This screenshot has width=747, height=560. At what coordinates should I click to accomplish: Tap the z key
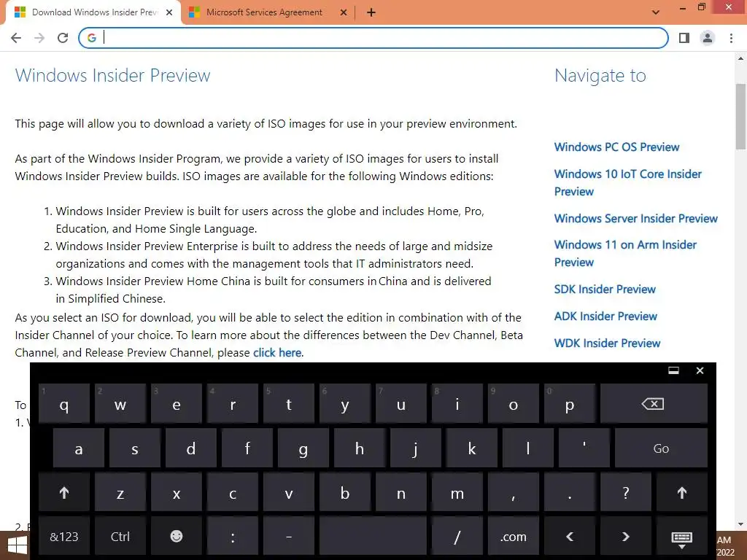point(120,493)
